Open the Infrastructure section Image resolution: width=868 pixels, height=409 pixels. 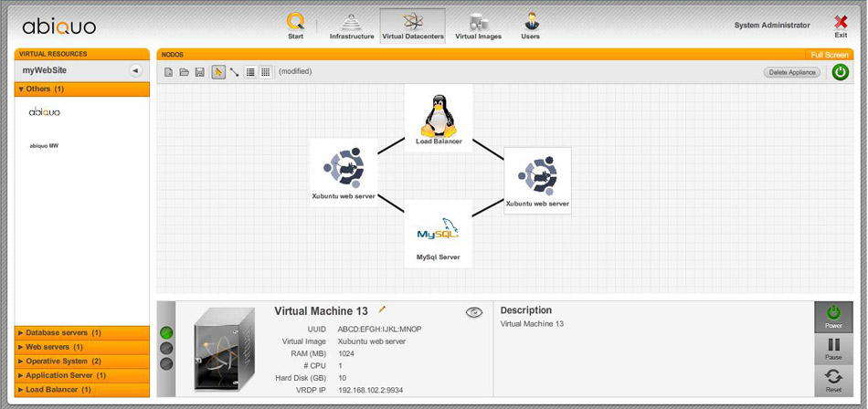352,26
